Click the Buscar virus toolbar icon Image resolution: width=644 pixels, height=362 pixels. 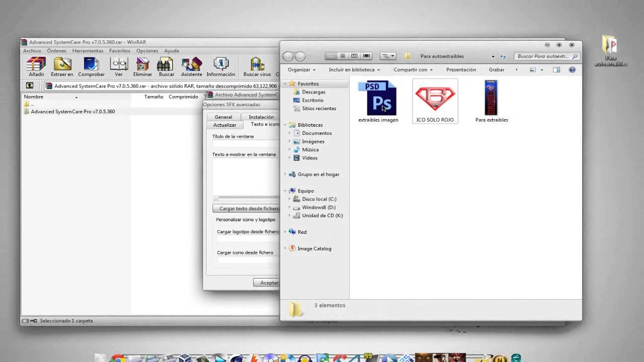(x=257, y=67)
